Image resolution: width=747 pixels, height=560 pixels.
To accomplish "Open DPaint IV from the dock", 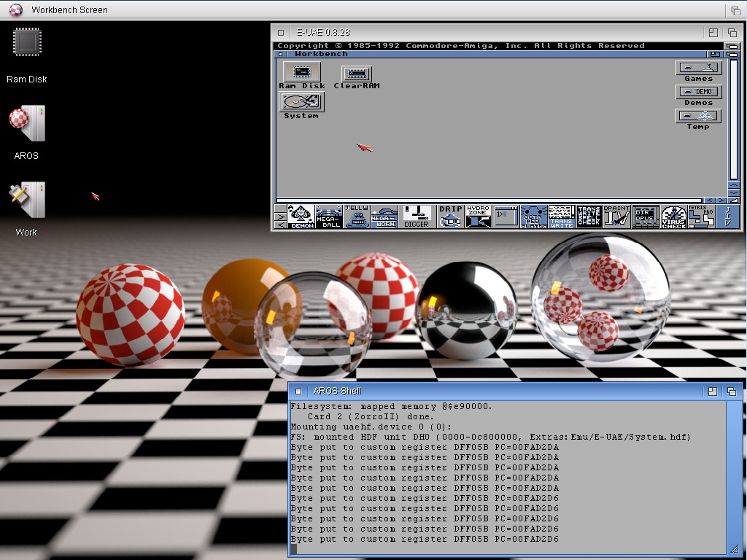I will pos(617,217).
